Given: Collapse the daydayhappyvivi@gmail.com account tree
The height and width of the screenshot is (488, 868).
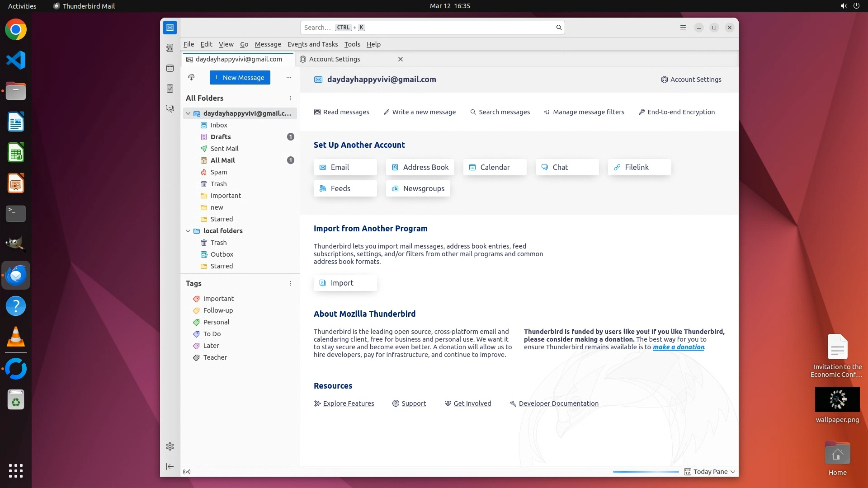Looking at the screenshot, I should click(188, 113).
